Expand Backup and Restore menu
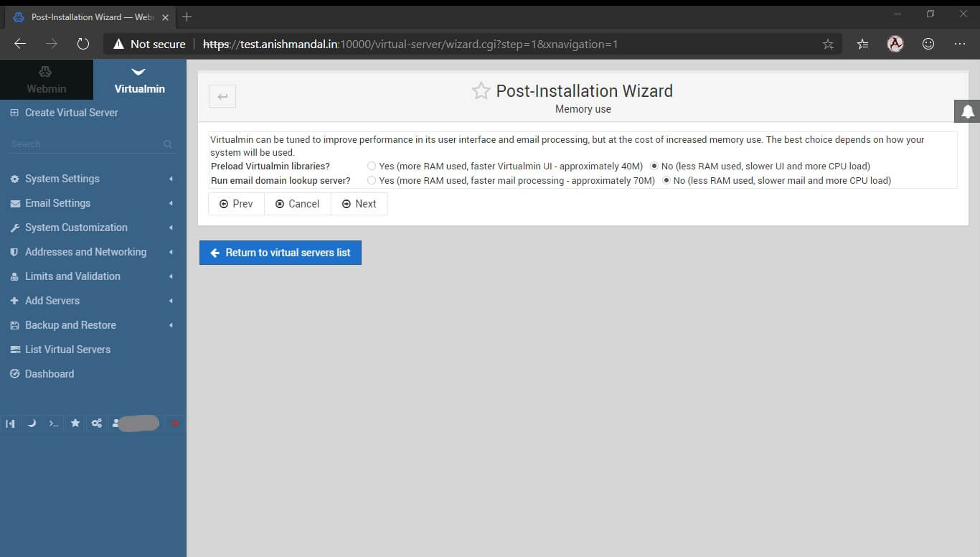The height and width of the screenshot is (557, 980). coord(93,325)
